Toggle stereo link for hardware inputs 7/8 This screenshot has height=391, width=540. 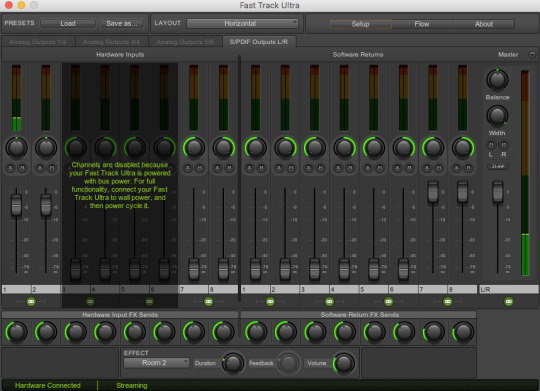pos(208,302)
